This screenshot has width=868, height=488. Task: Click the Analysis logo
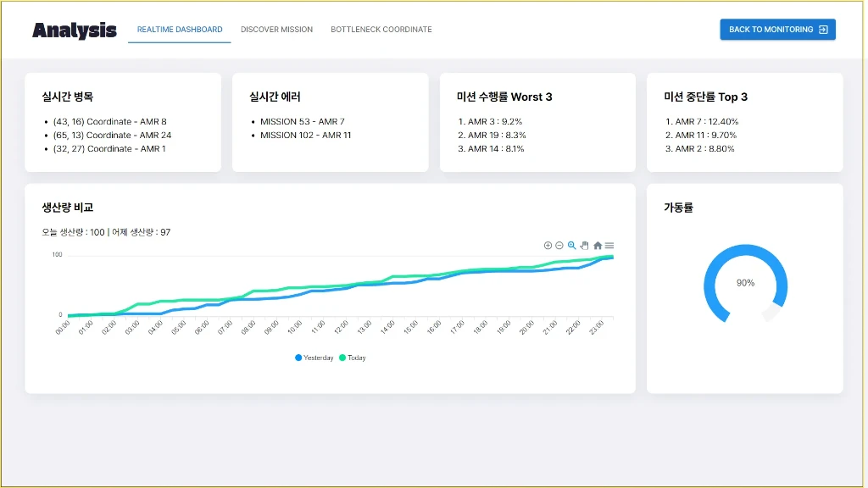[75, 30]
